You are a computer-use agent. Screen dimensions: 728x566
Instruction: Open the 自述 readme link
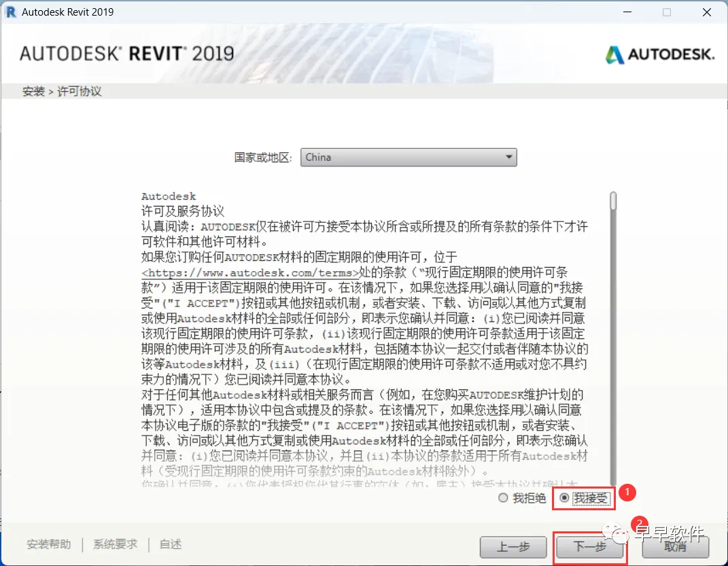(171, 544)
